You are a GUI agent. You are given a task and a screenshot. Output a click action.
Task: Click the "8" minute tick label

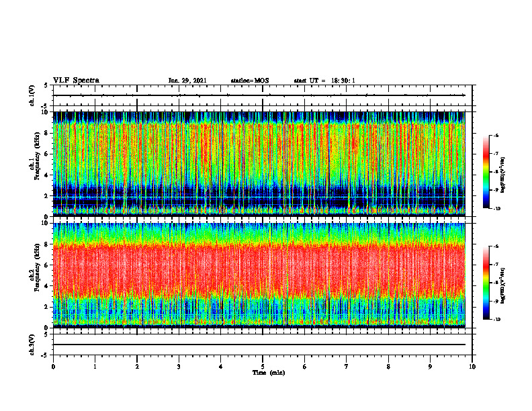point(388,367)
